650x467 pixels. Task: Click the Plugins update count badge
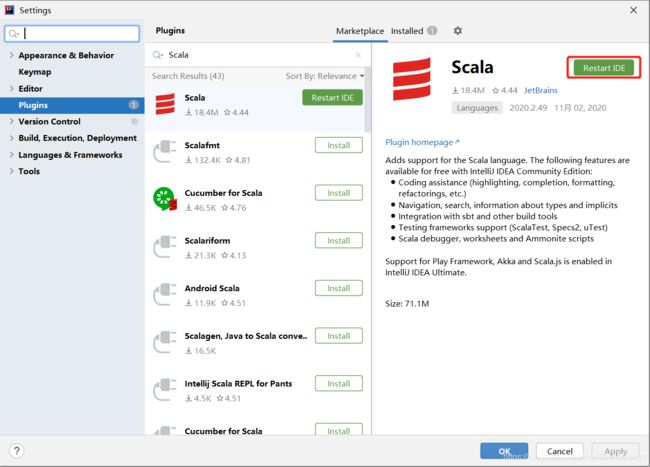click(133, 105)
